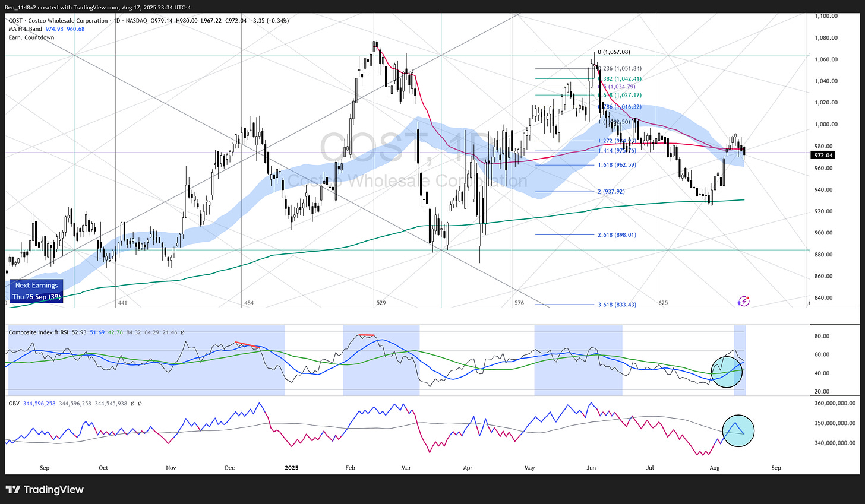Select Fibonacci level 2.618 (898.01) label
865x504 pixels.
pos(617,235)
